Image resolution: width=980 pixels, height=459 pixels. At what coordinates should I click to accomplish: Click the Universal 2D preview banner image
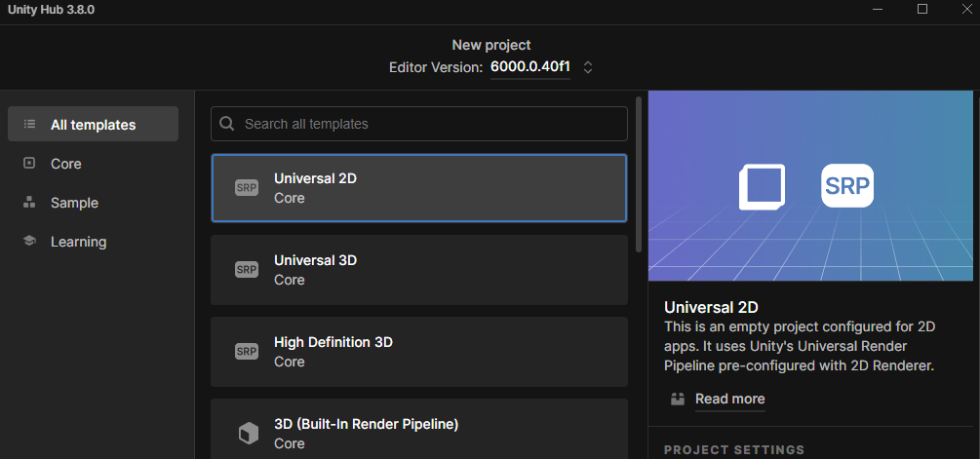tap(810, 186)
